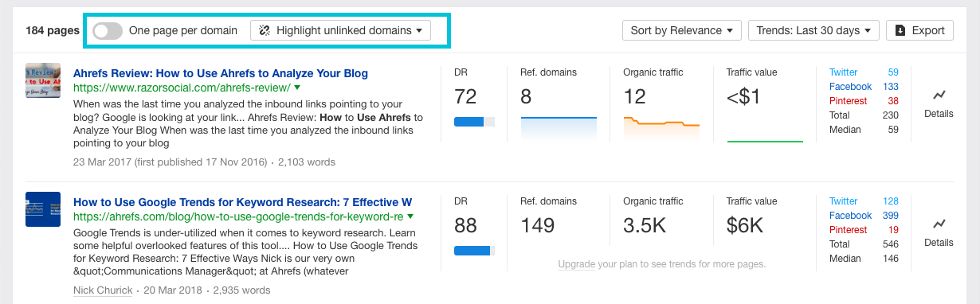Click Facebook count 399
This screenshot has height=304, width=980.
tap(891, 216)
